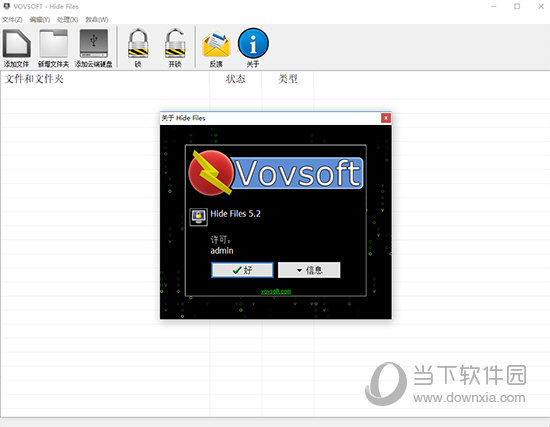
Task: Click the Hide Files app icon in title bar
Action: (6, 6)
